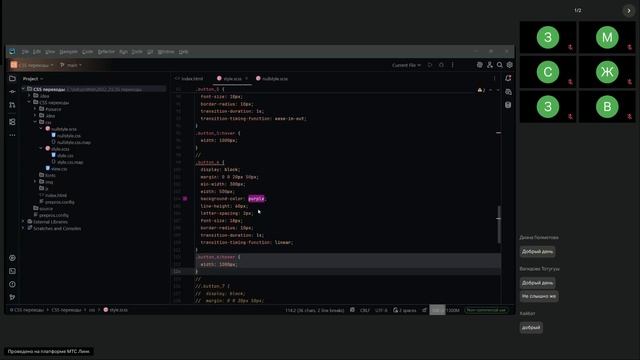This screenshot has height=360, width=640.
Task: Open the Pull Requests tool window
Action: (12, 105)
